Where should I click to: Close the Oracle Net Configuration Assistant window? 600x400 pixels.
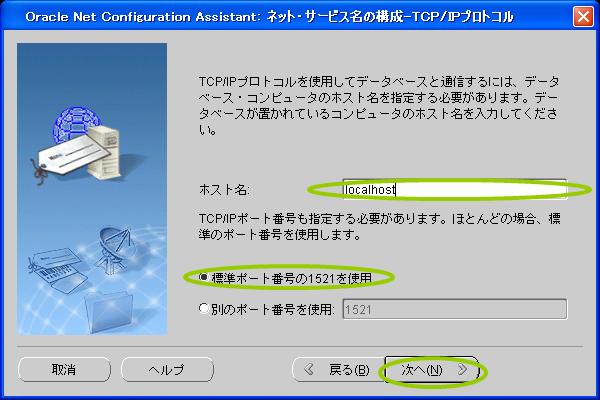click(x=583, y=17)
